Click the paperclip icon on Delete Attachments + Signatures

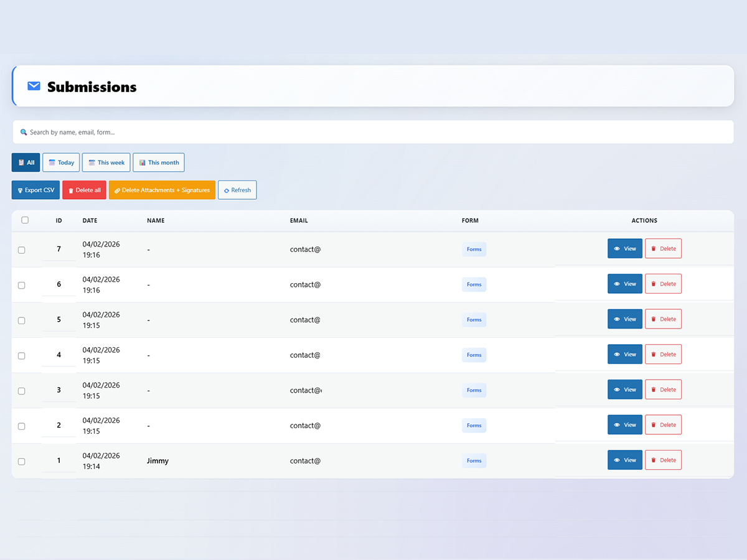coord(116,189)
